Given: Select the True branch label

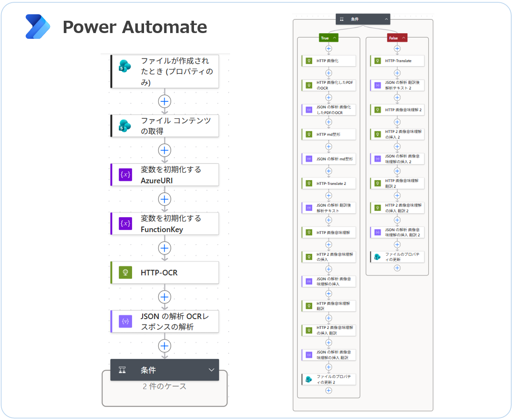Looking at the screenshot, I should (x=325, y=38).
